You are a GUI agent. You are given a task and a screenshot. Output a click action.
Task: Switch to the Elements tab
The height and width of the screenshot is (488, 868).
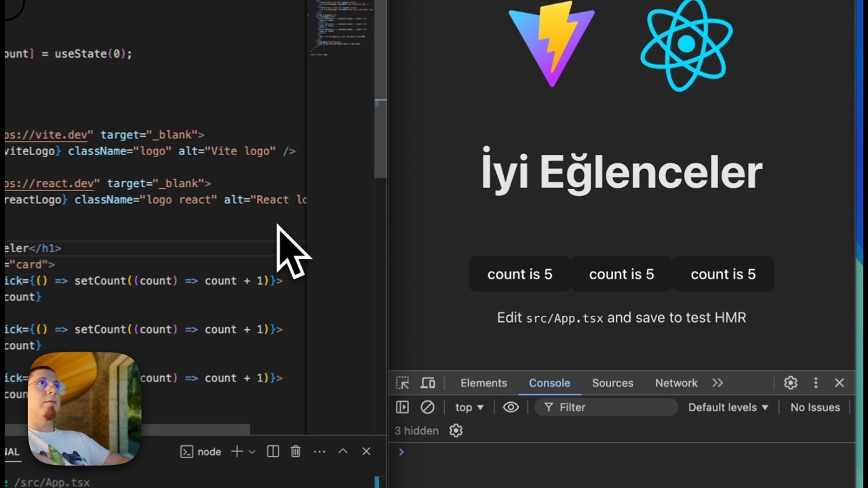(x=484, y=383)
